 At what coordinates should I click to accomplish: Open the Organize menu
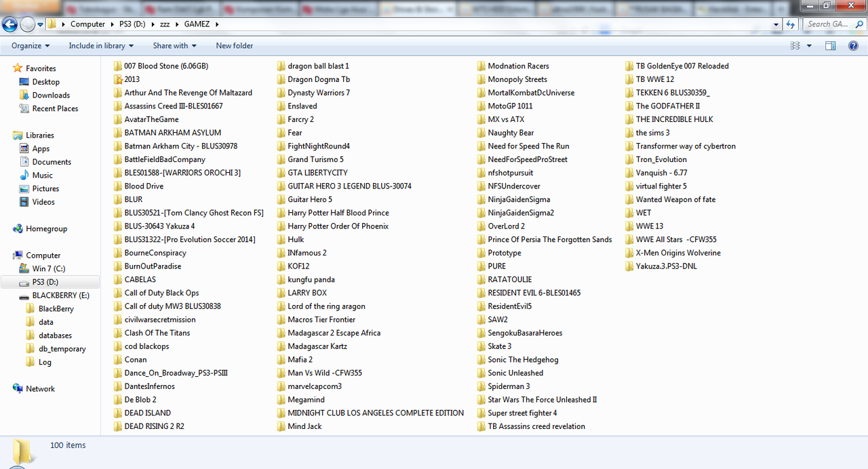pos(31,46)
